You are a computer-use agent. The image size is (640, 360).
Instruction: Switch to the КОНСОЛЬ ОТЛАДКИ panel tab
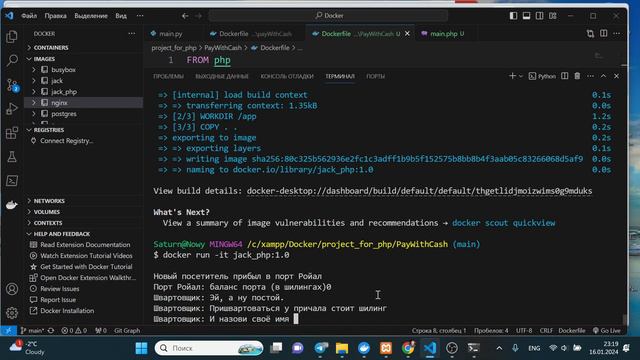(x=287, y=76)
